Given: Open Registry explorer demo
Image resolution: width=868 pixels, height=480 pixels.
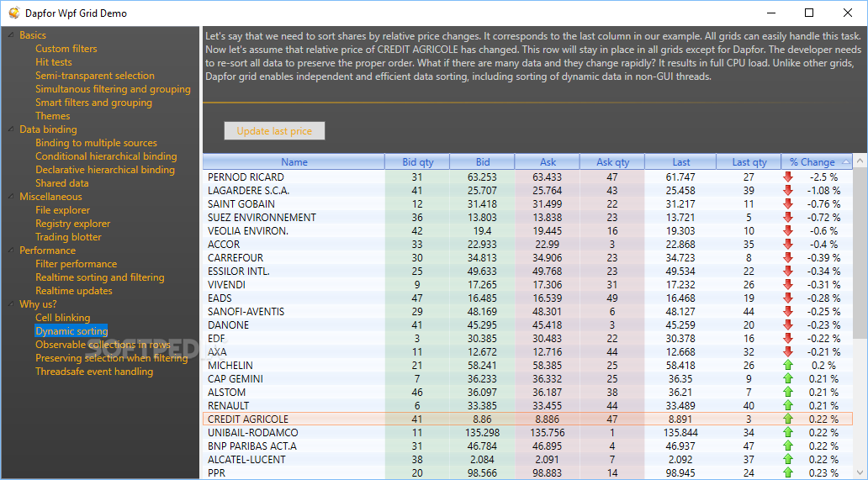Looking at the screenshot, I should click(72, 224).
